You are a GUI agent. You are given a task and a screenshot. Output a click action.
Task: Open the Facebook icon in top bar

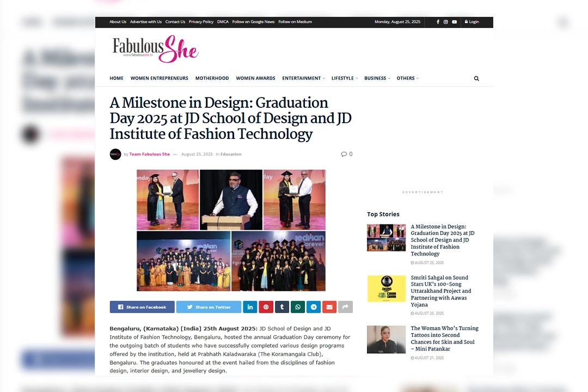pyautogui.click(x=438, y=22)
